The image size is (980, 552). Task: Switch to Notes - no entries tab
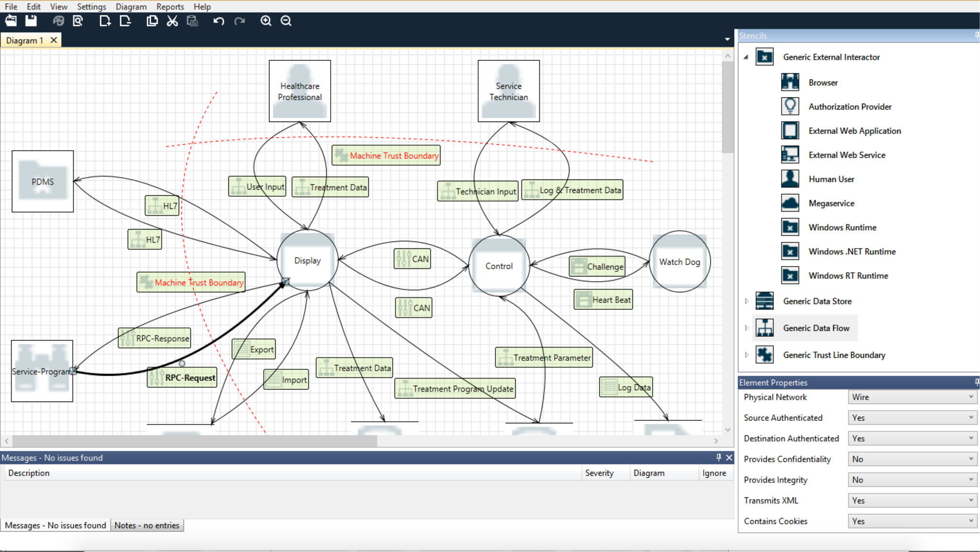(x=147, y=525)
